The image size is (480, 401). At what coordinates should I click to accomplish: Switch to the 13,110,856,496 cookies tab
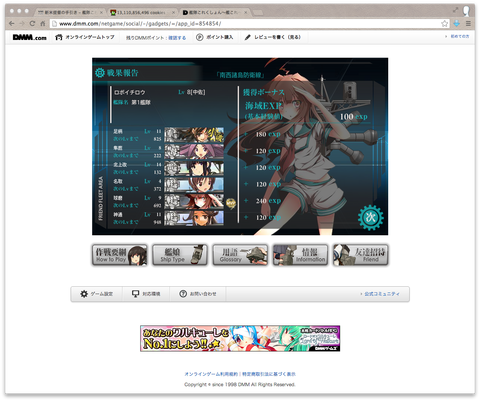(x=142, y=12)
